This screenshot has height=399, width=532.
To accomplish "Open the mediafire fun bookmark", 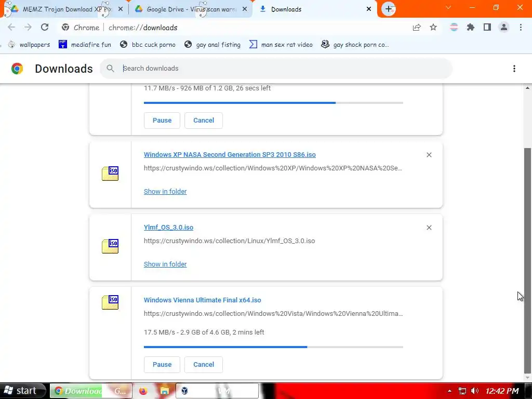I will click(85, 45).
